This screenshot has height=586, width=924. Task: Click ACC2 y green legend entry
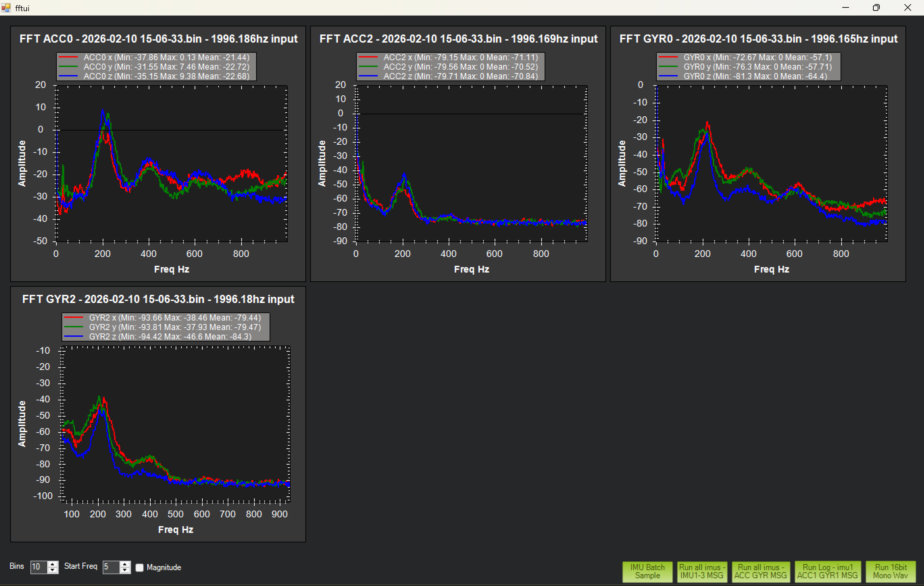click(x=460, y=67)
